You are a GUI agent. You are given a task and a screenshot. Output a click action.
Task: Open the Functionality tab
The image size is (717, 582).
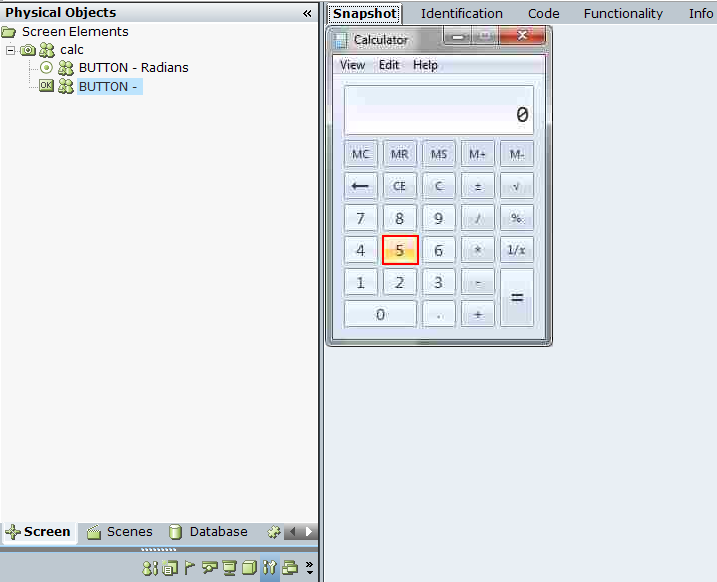point(623,13)
